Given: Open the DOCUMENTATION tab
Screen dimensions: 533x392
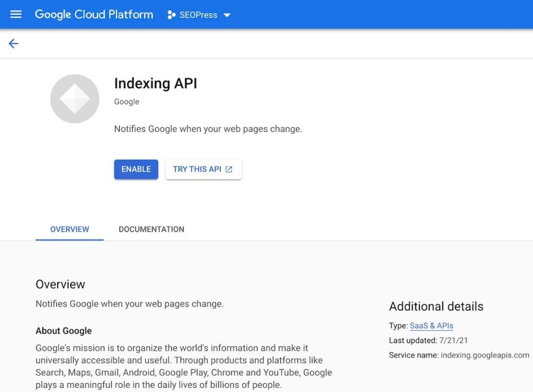Looking at the screenshot, I should 151,229.
